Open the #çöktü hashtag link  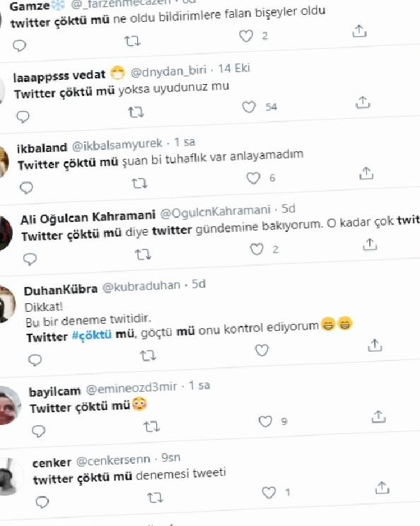(x=92, y=335)
